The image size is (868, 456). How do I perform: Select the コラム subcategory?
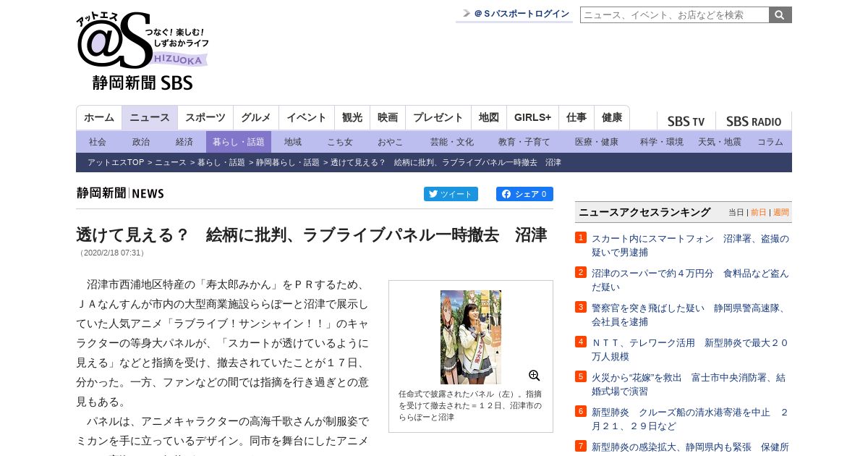coord(770,142)
